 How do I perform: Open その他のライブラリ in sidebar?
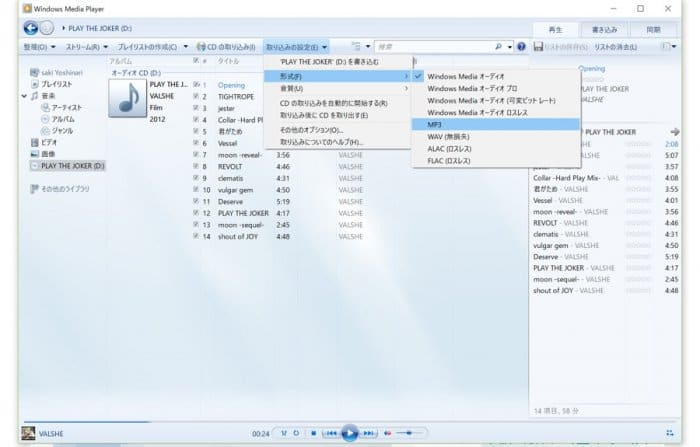(x=60, y=189)
